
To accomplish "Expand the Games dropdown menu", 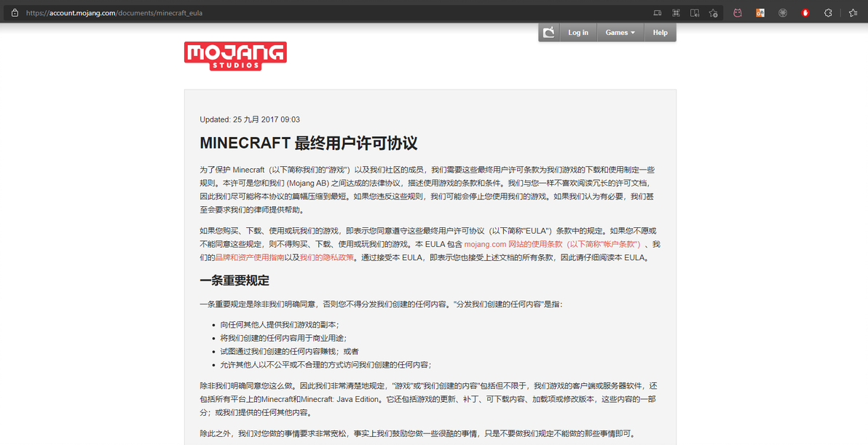I will [x=620, y=33].
